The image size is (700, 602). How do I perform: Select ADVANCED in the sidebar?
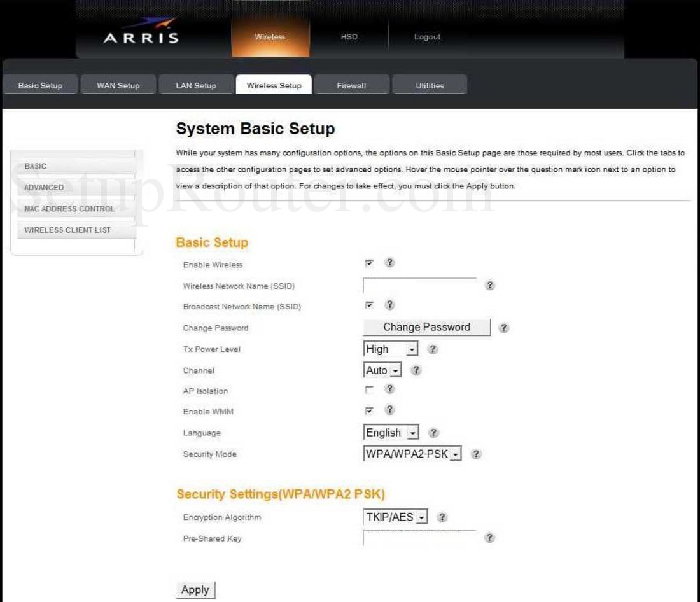(76, 188)
